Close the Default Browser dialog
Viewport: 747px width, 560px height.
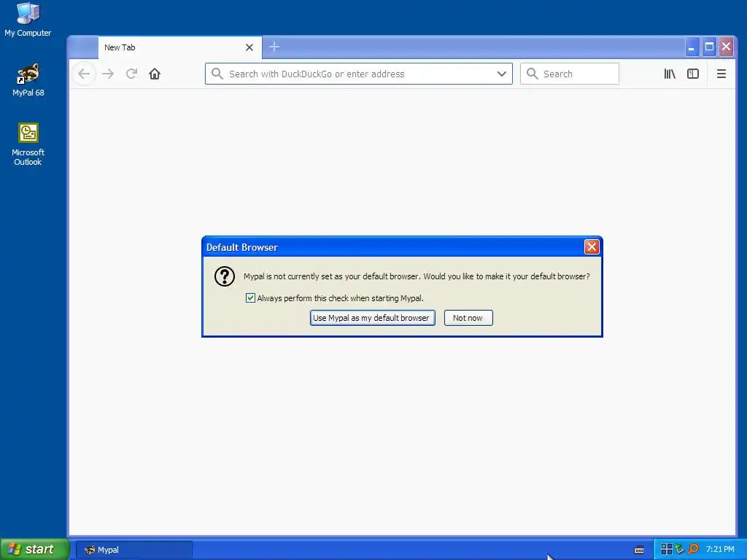592,246
